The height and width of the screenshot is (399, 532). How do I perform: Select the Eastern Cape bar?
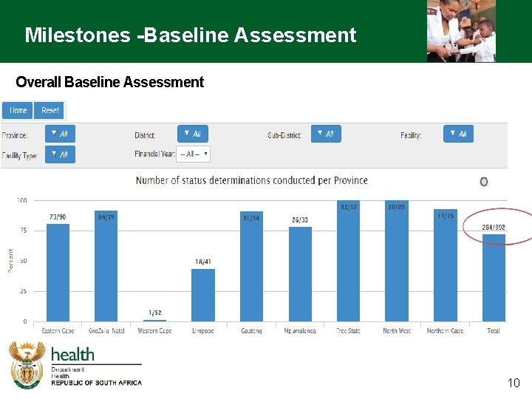pyautogui.click(x=58, y=273)
